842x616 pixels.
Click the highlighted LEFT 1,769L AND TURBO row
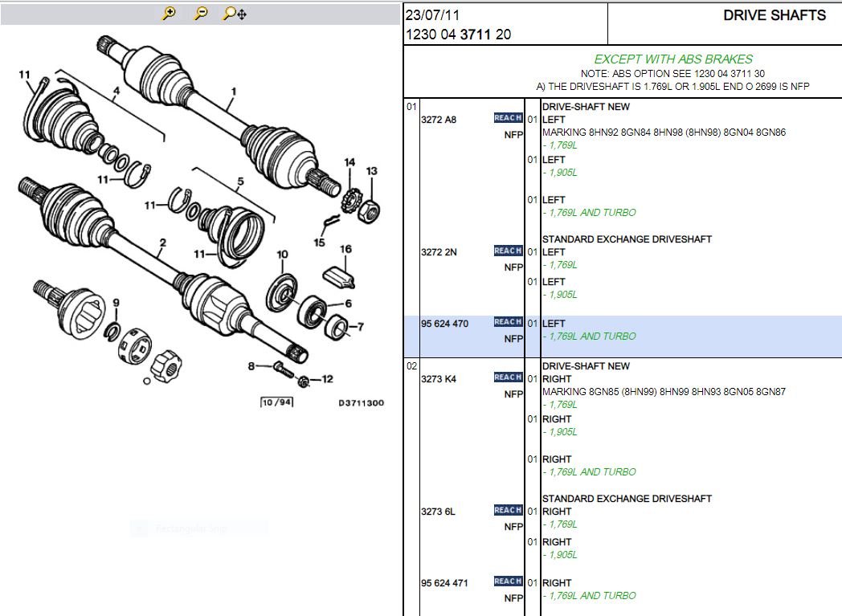pos(623,337)
